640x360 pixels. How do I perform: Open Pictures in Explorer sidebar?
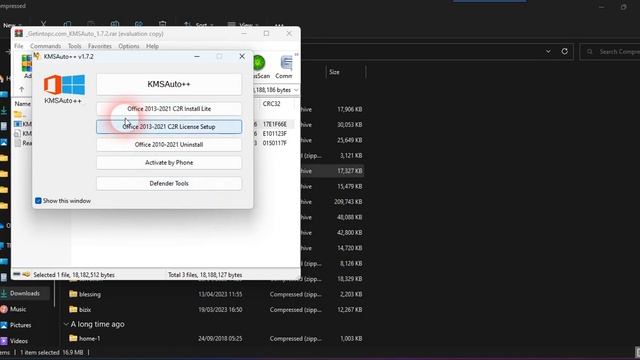20,325
